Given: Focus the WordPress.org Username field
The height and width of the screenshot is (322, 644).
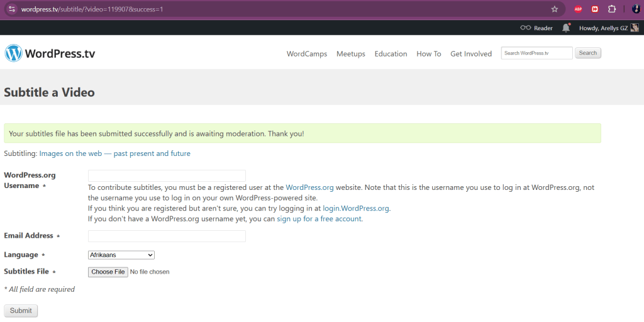Looking at the screenshot, I should point(167,176).
